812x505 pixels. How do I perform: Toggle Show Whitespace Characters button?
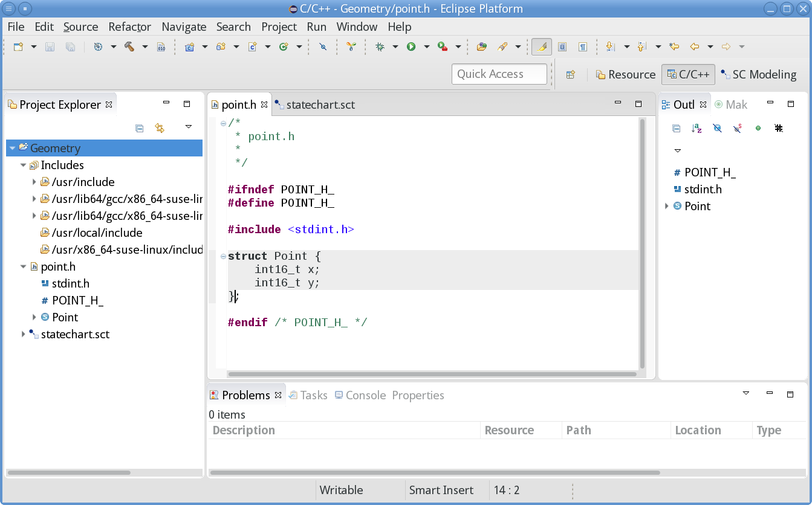582,47
